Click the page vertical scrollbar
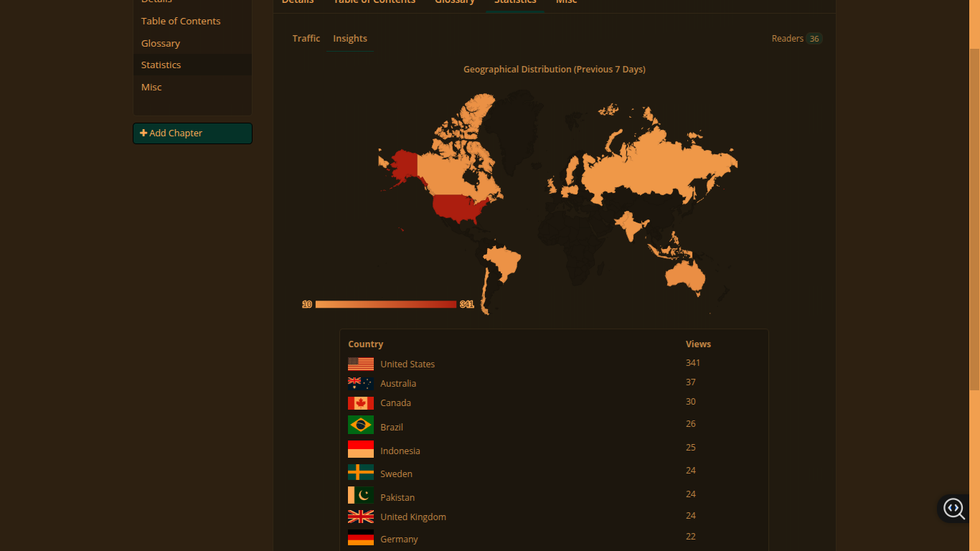This screenshot has height=551, width=980. pyautogui.click(x=974, y=215)
